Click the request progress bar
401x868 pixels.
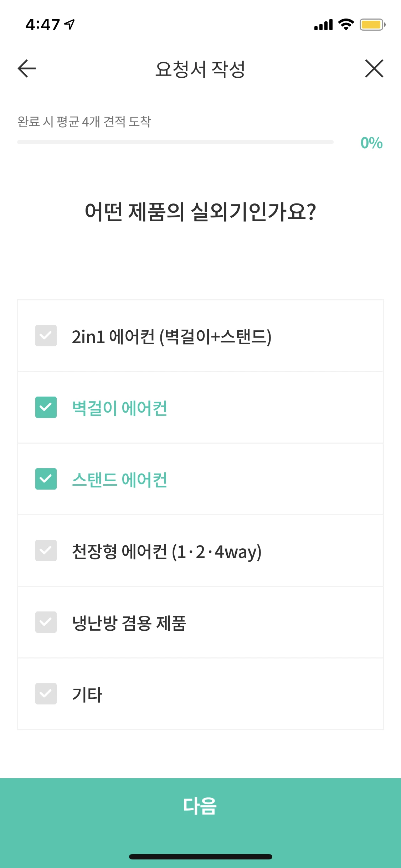[x=175, y=142]
